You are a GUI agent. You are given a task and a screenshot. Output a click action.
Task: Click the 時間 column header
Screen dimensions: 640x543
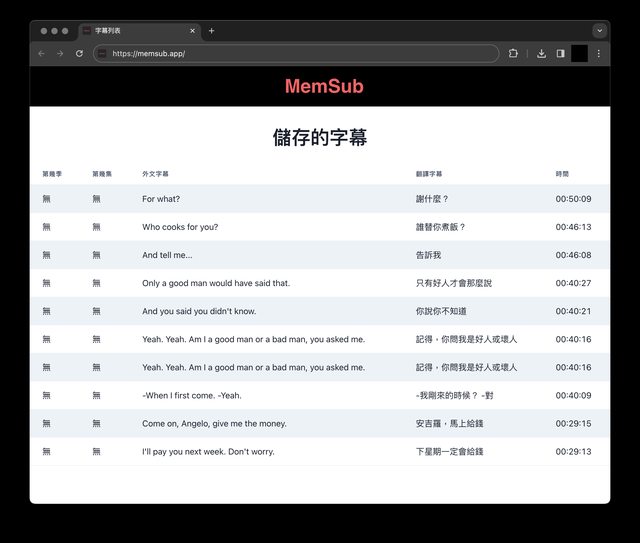click(562, 174)
